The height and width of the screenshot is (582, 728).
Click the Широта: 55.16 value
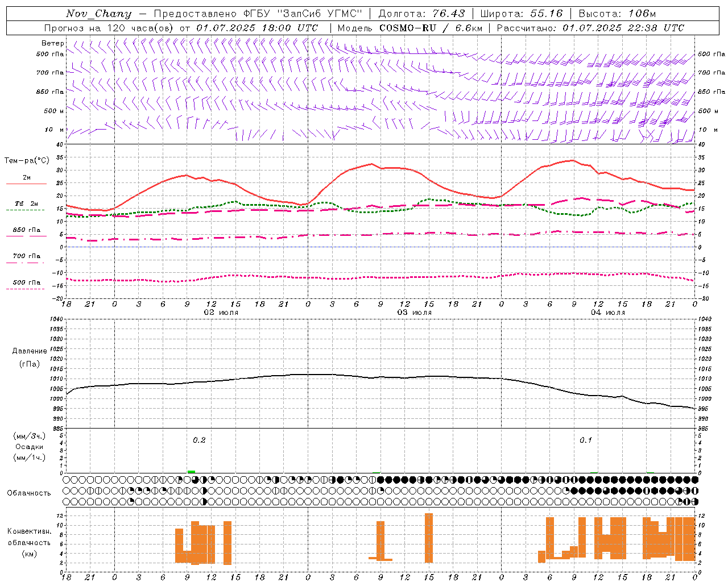click(521, 14)
